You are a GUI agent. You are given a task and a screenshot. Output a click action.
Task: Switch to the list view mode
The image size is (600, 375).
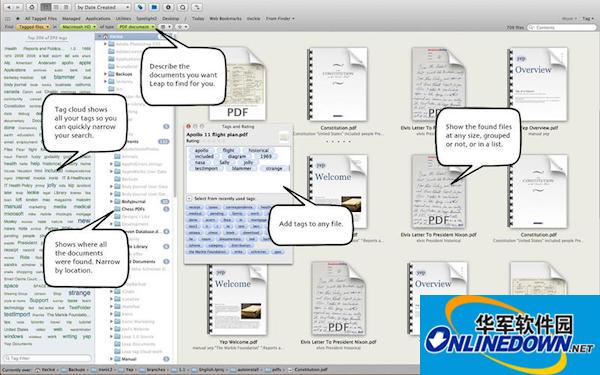[66, 7]
